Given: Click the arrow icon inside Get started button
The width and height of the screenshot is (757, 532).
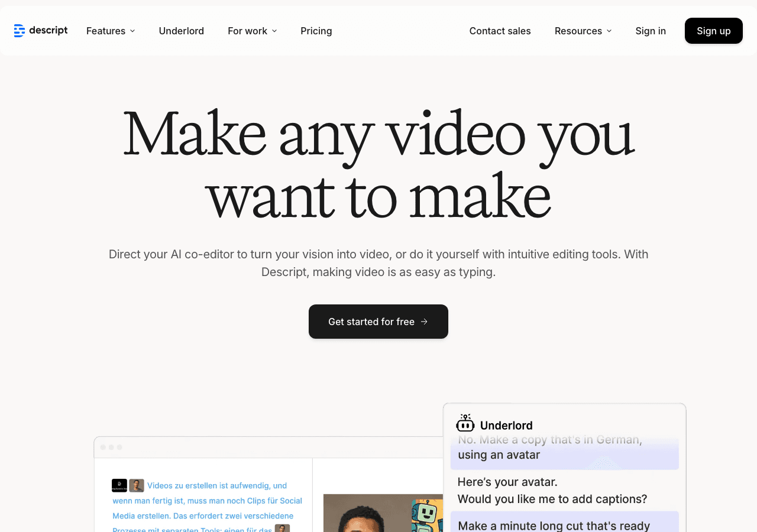Looking at the screenshot, I should 425,322.
